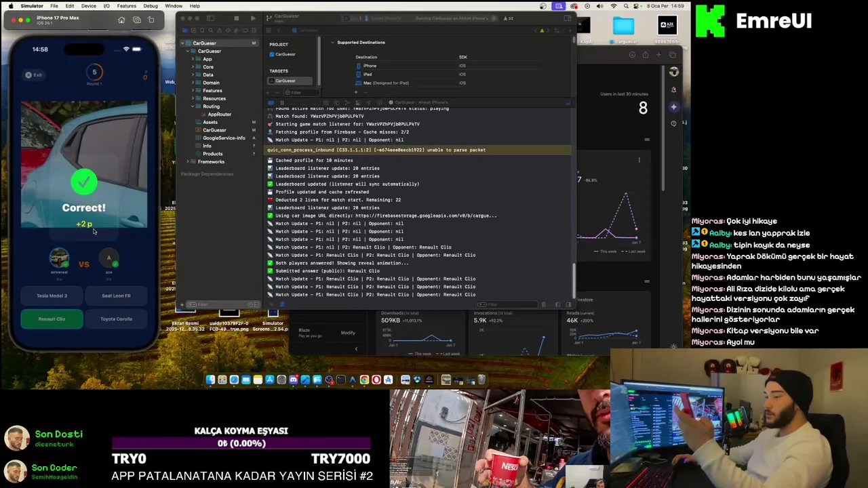Collapse the Supported Destinations section

[332, 43]
